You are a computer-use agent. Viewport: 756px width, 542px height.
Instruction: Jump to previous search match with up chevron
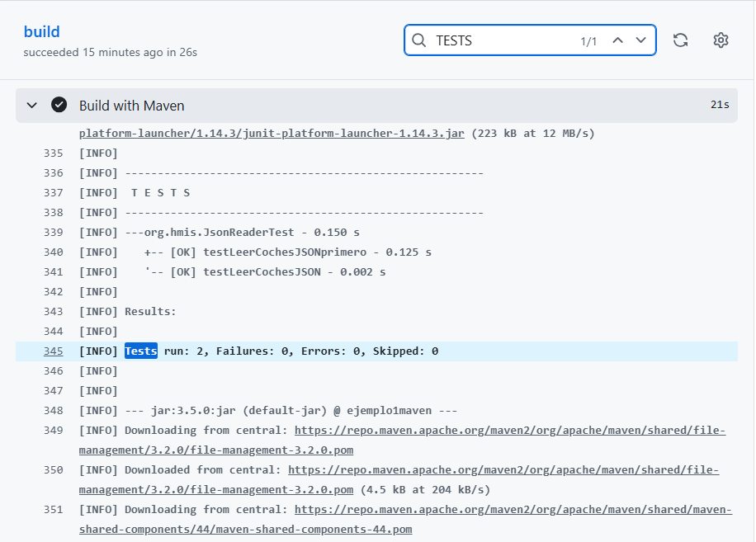(617, 40)
